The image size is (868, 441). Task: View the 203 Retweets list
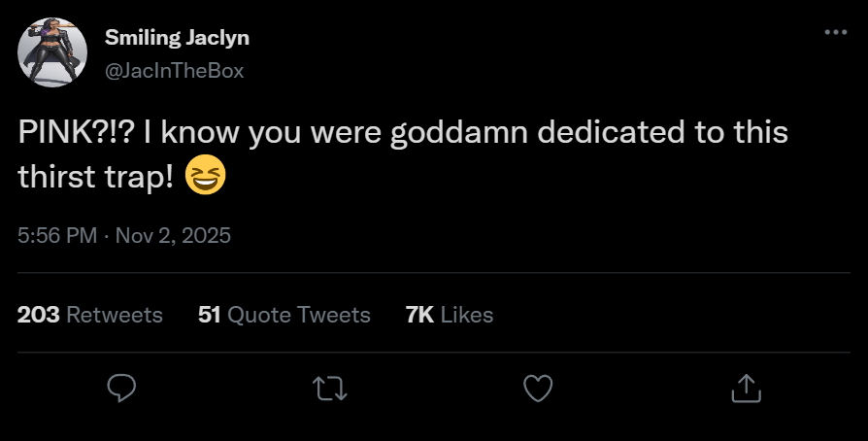[90, 315]
